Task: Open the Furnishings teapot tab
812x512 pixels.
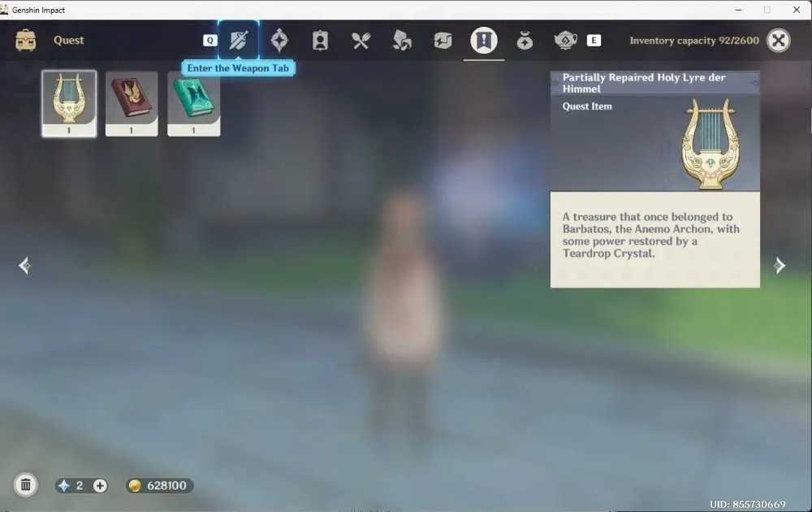Action: pos(565,41)
